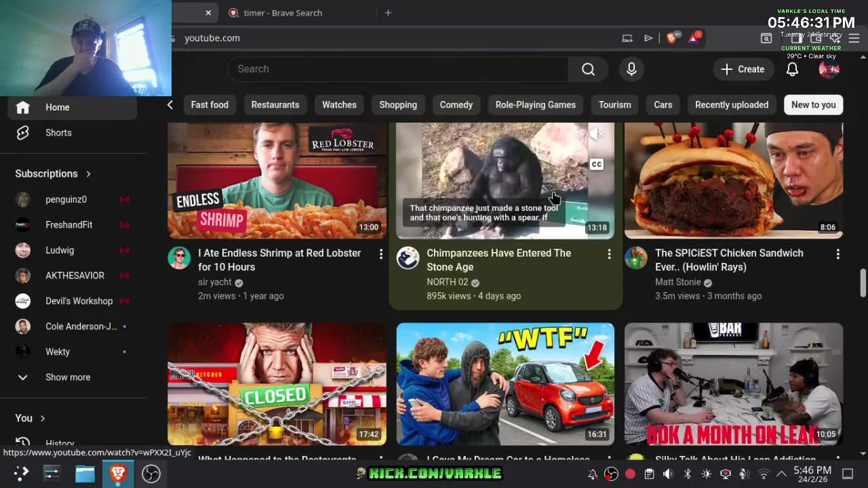Screen dimensions: 868x488
Task: Open the Brave hamburger main menu
Action: pos(854,38)
